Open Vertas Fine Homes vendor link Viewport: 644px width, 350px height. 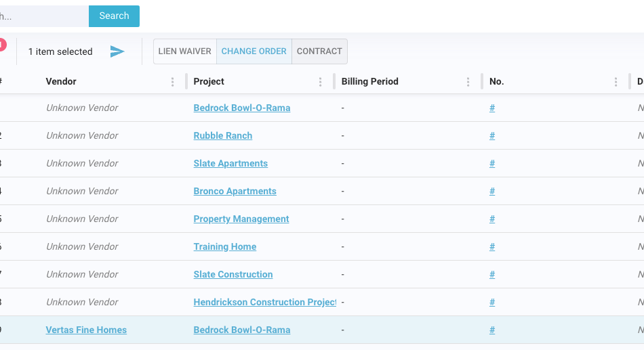coord(86,330)
